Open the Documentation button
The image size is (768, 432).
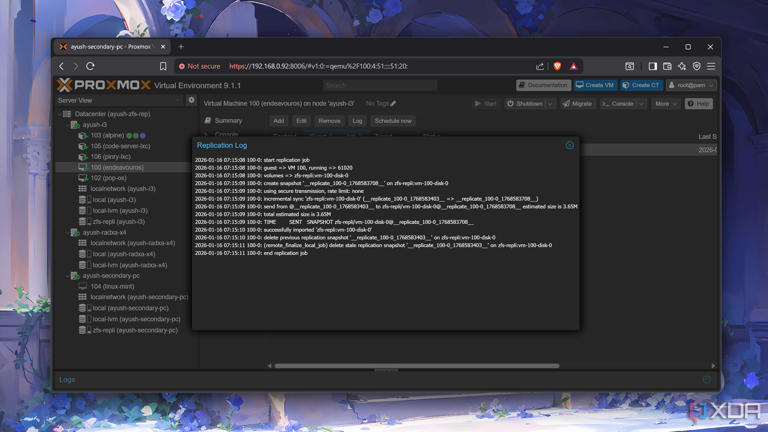click(543, 85)
